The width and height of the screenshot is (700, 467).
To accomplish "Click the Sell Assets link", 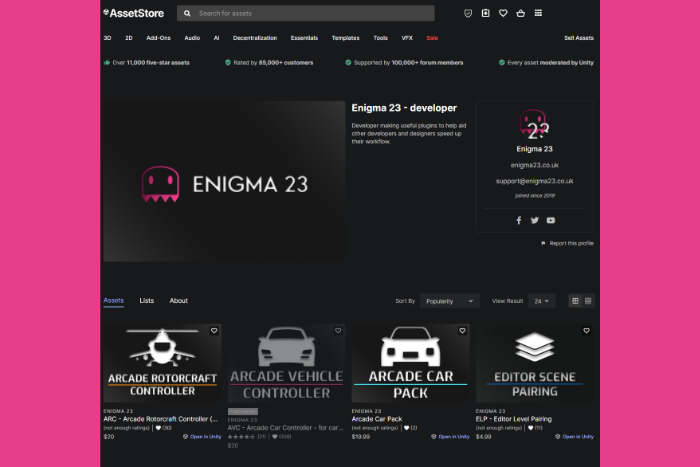I will point(578,38).
